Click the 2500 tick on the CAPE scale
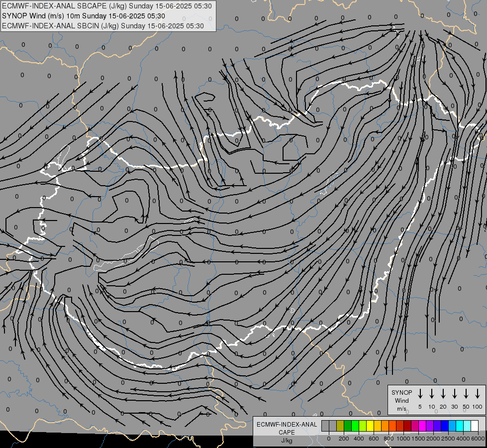The width and height of the screenshot is (487, 448). [448, 439]
